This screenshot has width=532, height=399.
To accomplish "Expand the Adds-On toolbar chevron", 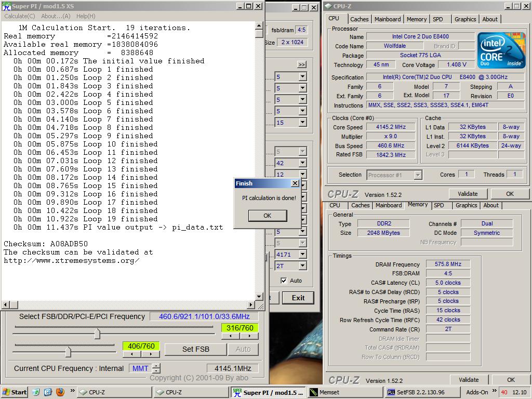I will coord(495,391).
